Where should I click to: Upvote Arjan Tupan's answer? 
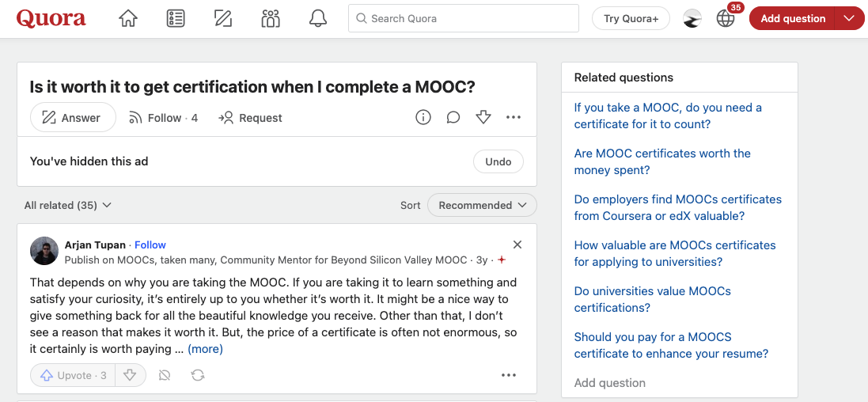(x=73, y=375)
